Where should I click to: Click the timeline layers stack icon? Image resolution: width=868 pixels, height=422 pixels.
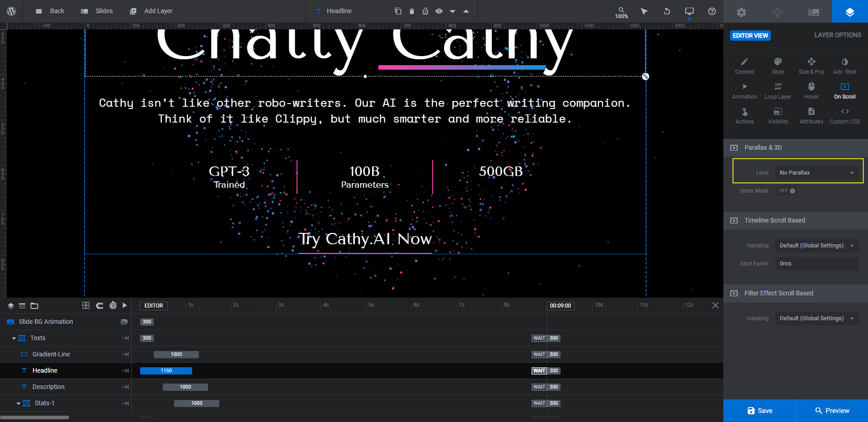pos(10,306)
